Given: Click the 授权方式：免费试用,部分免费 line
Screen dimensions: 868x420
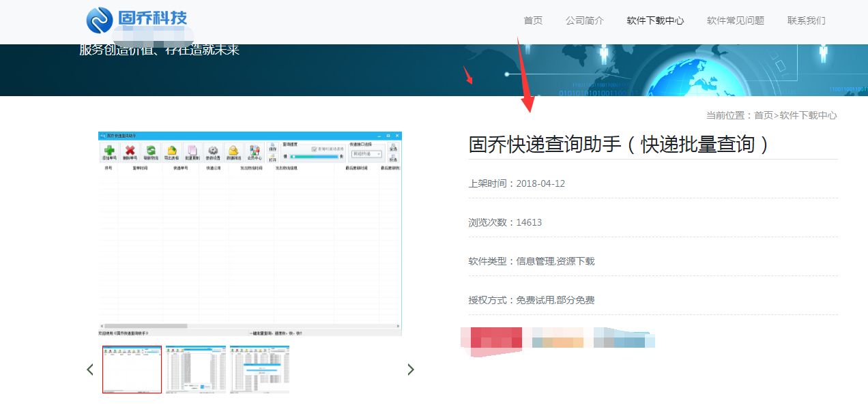Looking at the screenshot, I should click(532, 300).
